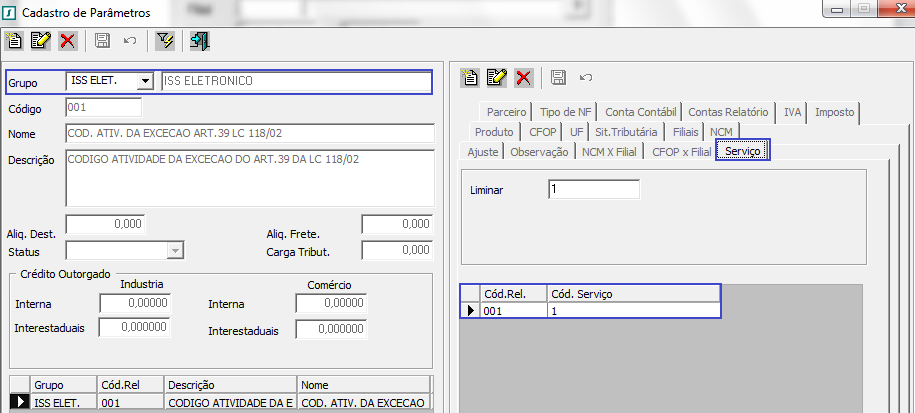Click the Código field showing 001
The image size is (915, 413).
(104, 107)
